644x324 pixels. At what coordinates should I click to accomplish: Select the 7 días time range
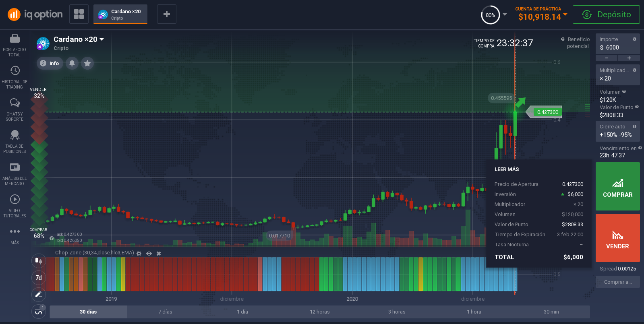click(x=165, y=312)
